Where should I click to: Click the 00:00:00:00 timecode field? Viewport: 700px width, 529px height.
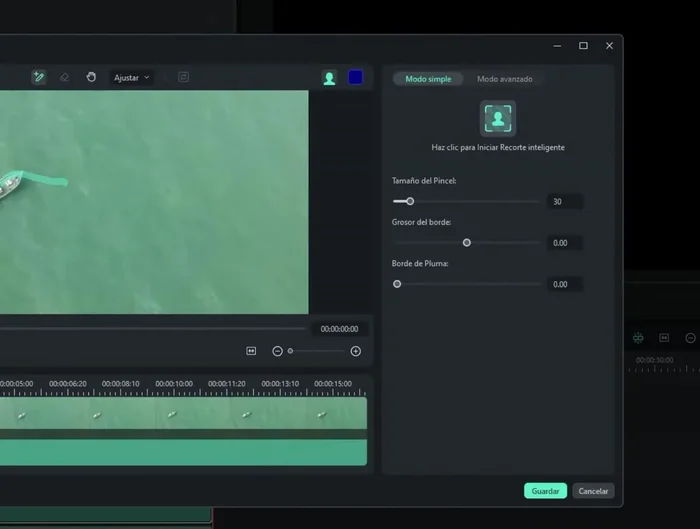pos(340,329)
